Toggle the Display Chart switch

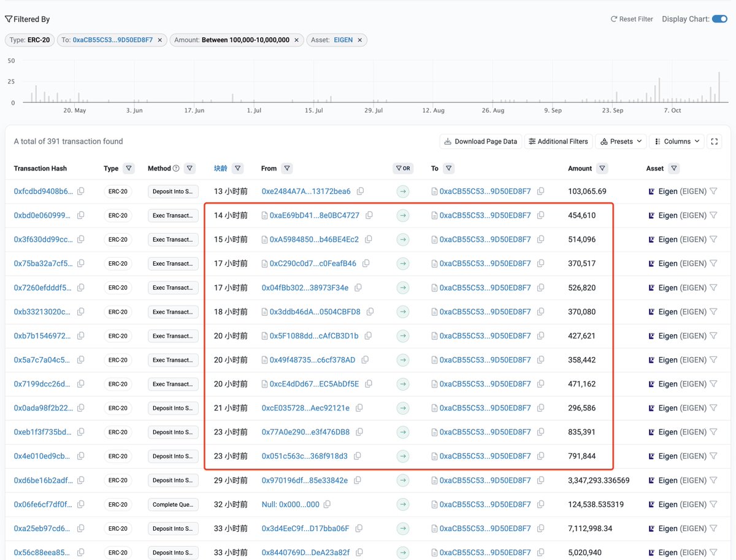[x=719, y=19]
